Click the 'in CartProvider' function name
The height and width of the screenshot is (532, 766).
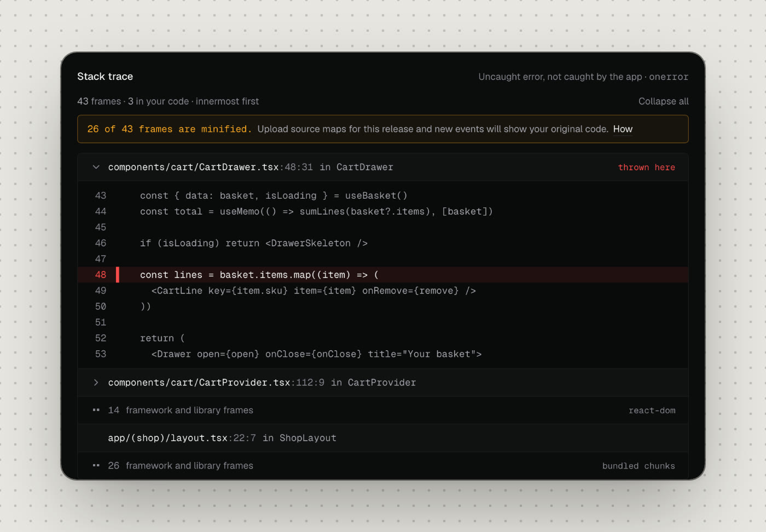[374, 383]
